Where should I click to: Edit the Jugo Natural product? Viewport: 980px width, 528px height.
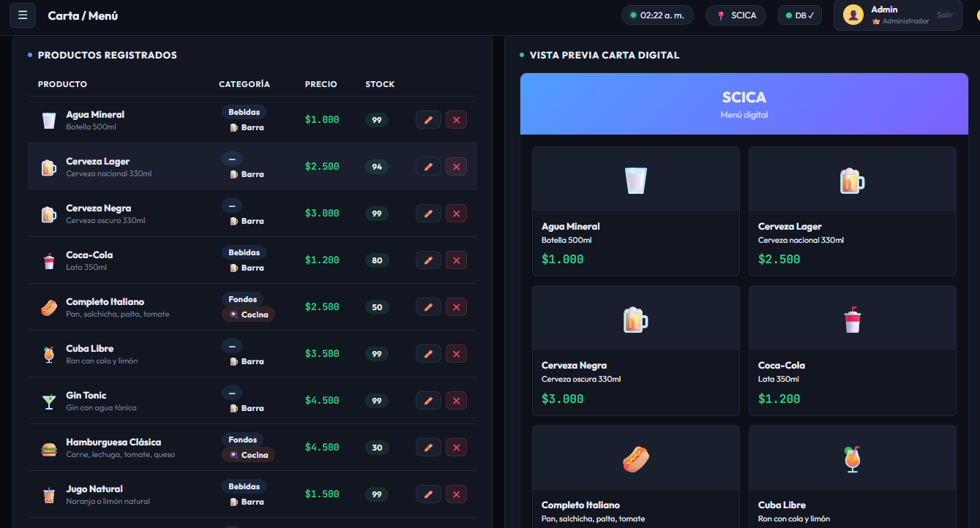click(x=428, y=494)
